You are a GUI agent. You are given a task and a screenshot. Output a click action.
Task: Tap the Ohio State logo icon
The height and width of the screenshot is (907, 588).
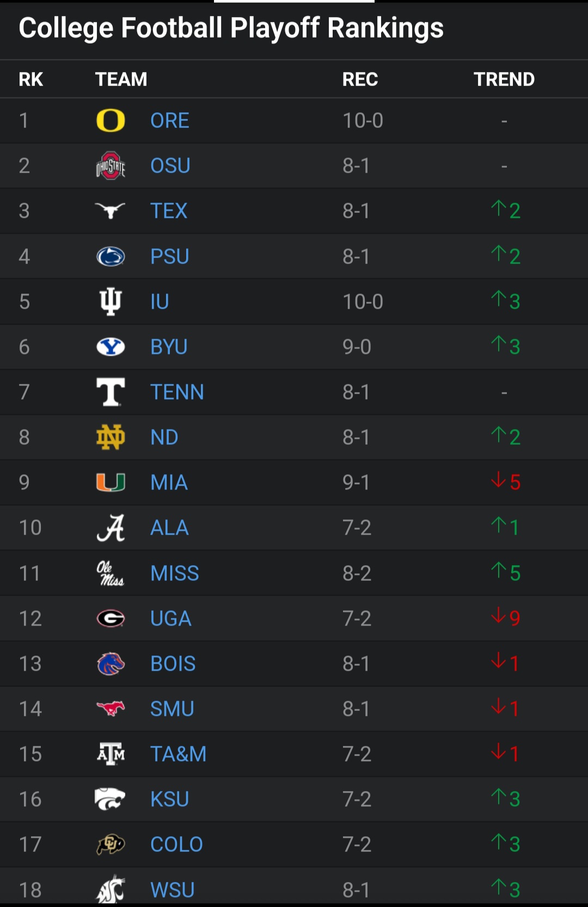(111, 166)
